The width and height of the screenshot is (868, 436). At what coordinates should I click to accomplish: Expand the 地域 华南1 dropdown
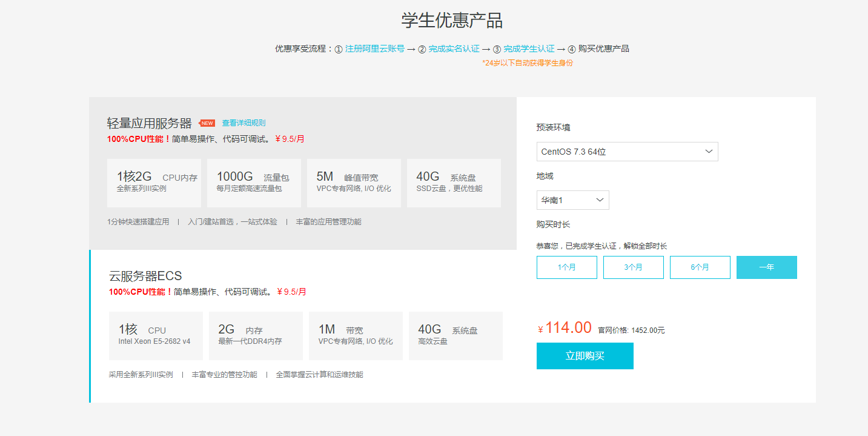[572, 200]
